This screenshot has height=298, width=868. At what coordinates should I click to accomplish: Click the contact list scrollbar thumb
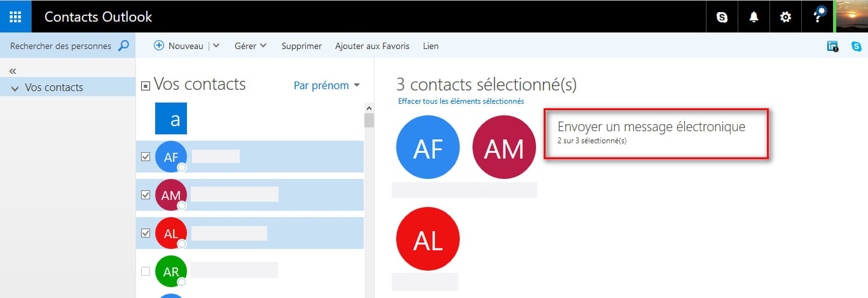tap(369, 120)
